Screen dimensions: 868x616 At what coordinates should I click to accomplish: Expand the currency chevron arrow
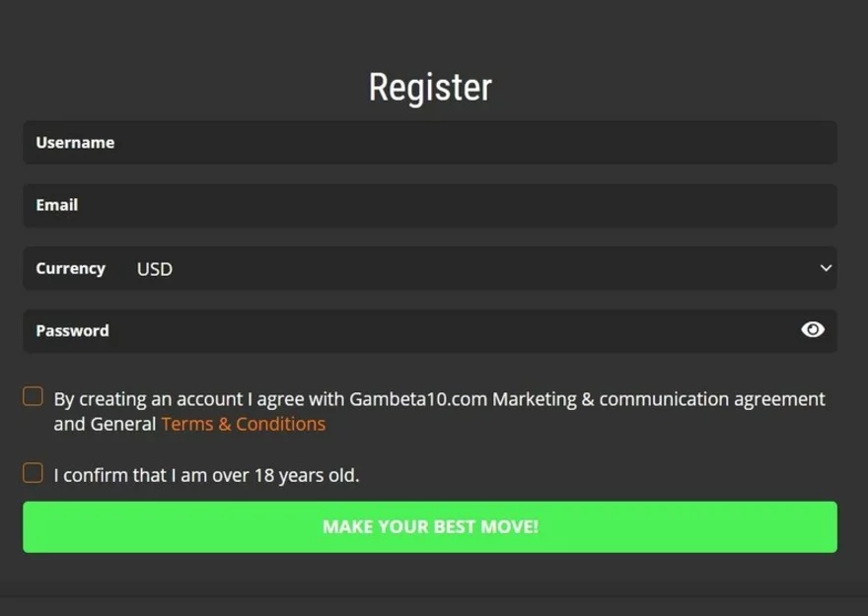pos(826,268)
